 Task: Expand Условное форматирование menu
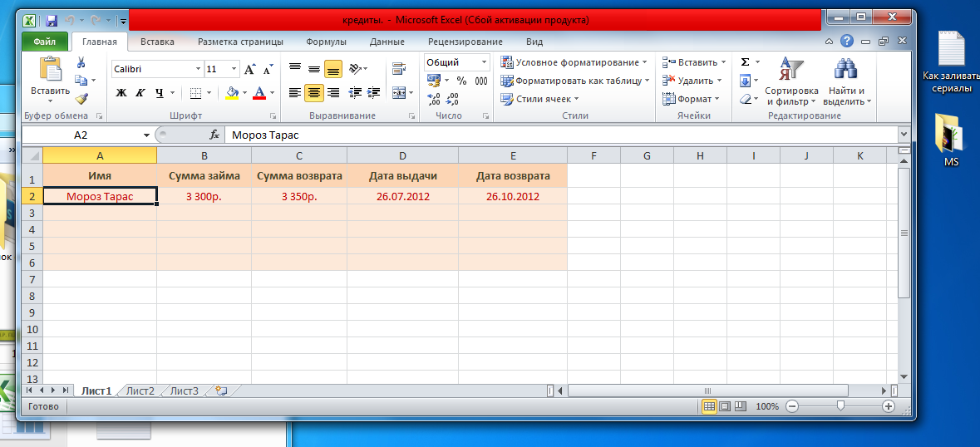pos(574,62)
